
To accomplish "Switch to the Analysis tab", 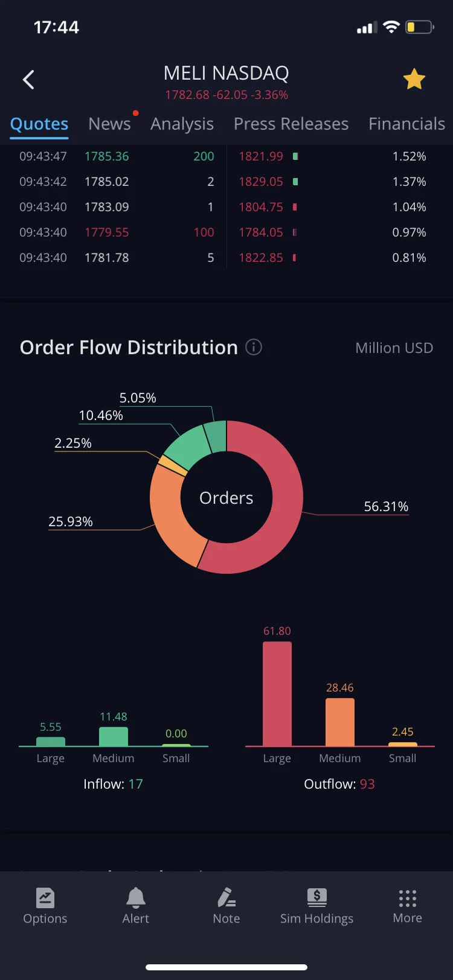I will coord(182,124).
